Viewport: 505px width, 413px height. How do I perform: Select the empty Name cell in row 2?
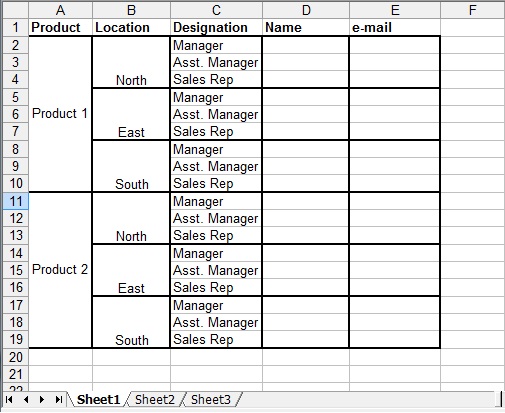point(306,45)
